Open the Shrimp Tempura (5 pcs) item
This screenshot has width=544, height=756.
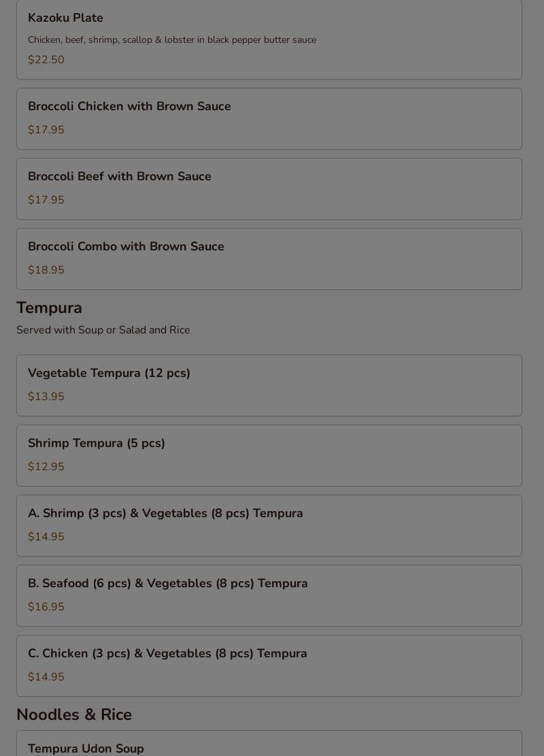[269, 456]
